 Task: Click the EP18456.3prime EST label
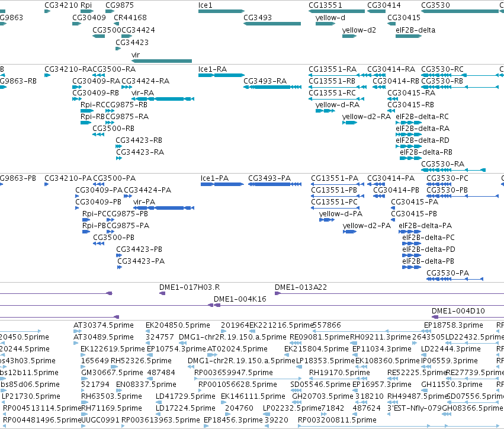click(233, 420)
